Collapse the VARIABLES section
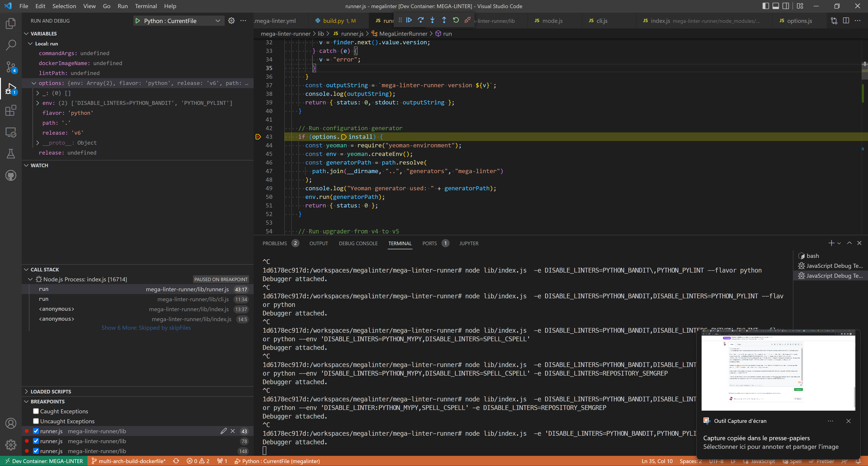868x466 pixels. (27, 33)
